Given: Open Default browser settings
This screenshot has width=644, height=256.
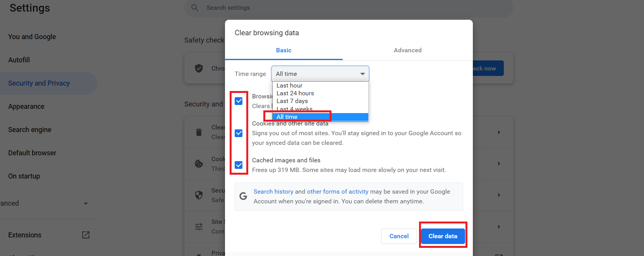Looking at the screenshot, I should click(32, 153).
